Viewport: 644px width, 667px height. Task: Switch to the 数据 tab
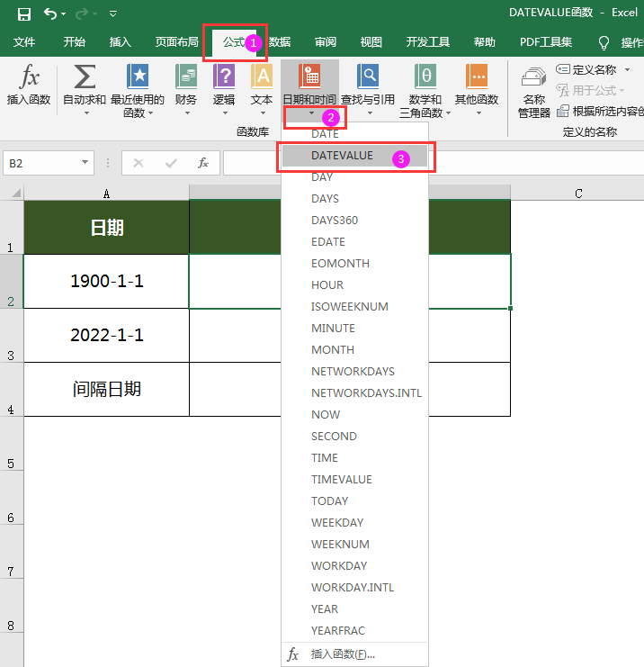[280, 41]
